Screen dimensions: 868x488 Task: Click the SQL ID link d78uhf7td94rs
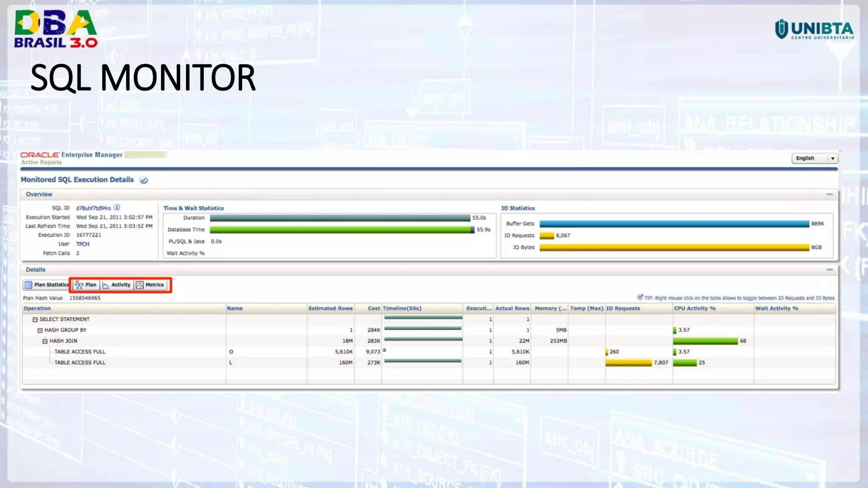pyautogui.click(x=93, y=208)
